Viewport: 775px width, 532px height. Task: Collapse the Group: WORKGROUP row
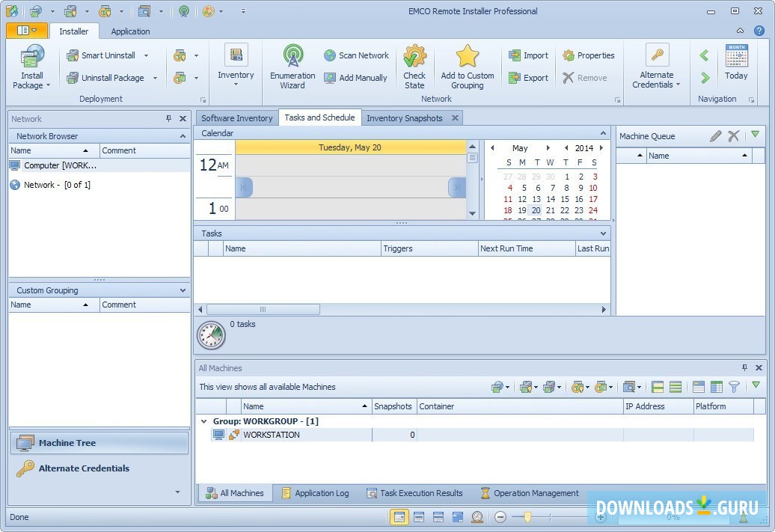[x=203, y=421]
